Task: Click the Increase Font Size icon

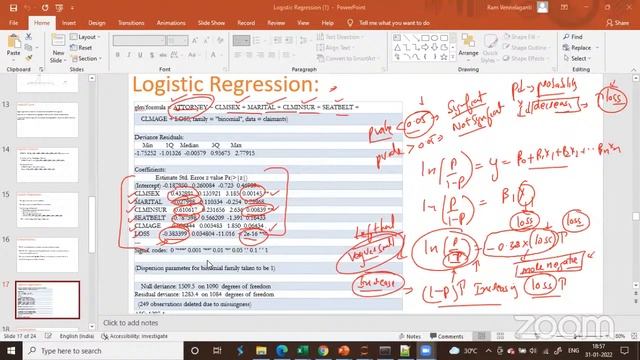Action: (195, 40)
